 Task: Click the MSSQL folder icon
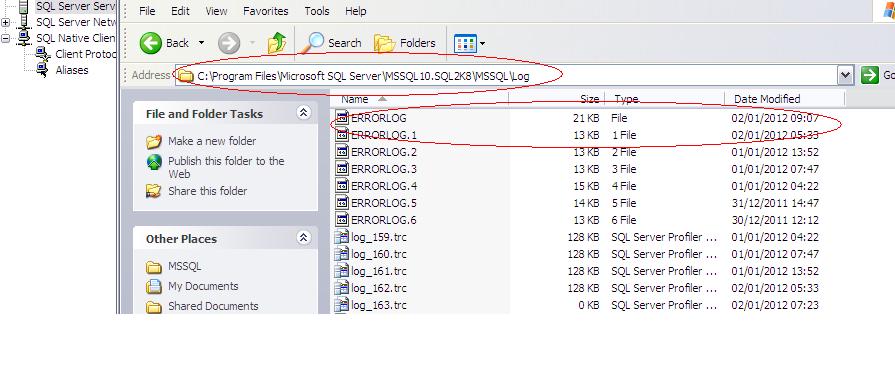pyautogui.click(x=154, y=267)
